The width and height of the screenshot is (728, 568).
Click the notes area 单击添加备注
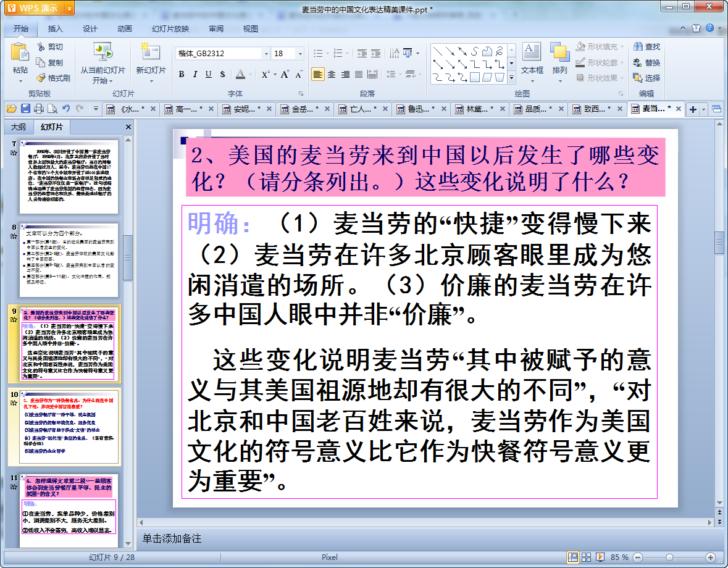(x=172, y=538)
